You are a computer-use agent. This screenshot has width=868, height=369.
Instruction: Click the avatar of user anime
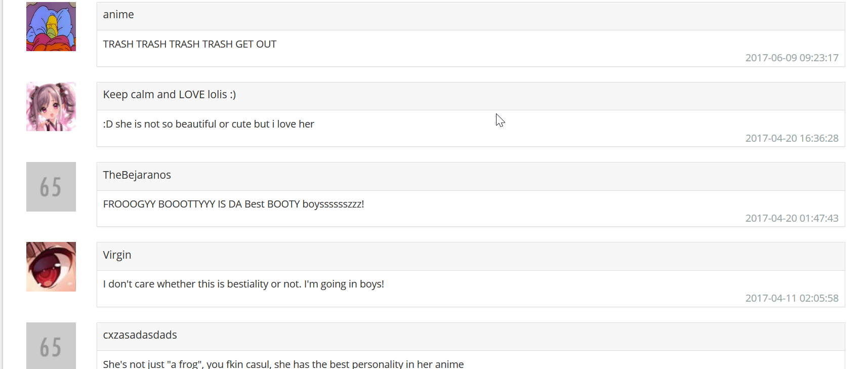point(51,26)
